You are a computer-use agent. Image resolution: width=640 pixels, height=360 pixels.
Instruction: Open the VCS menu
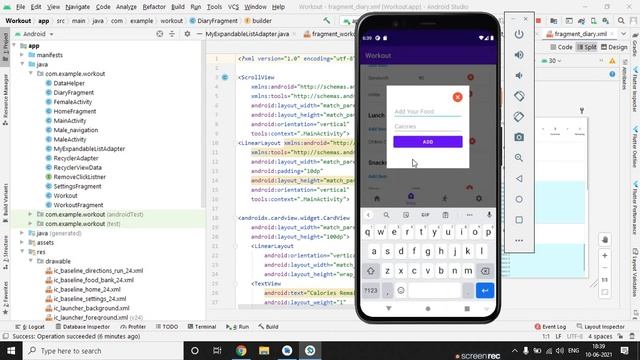tap(233, 7)
